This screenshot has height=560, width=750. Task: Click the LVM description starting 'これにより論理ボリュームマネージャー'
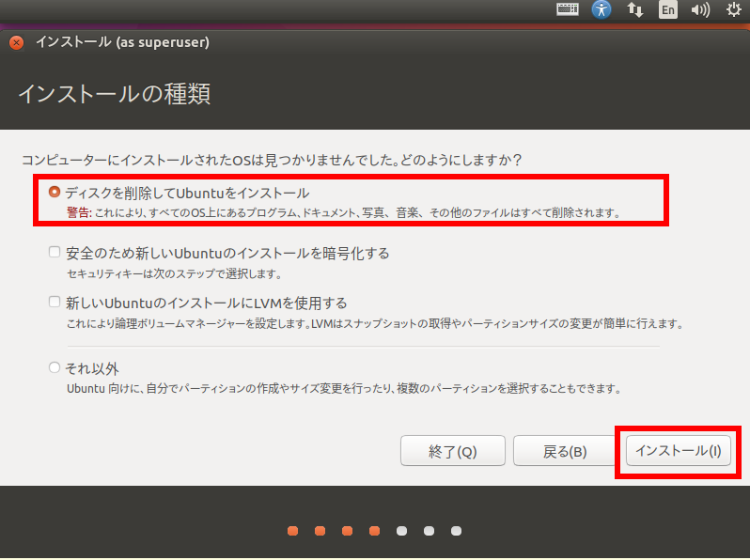pos(374,324)
